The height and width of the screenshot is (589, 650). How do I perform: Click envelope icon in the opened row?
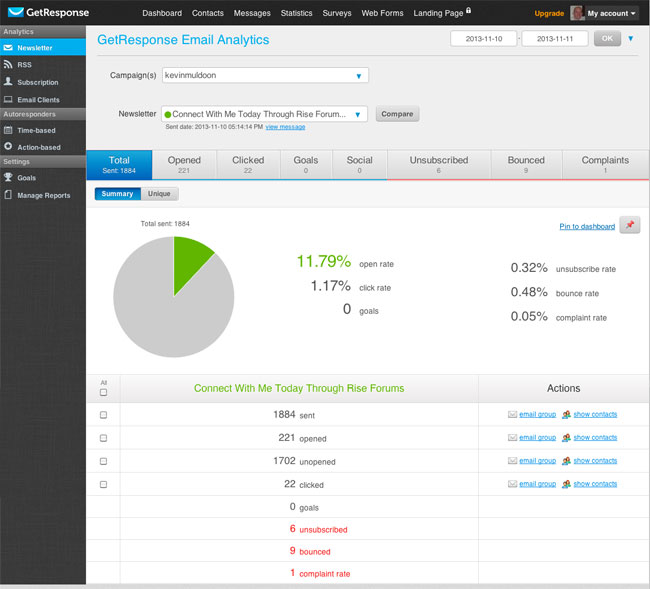(512, 437)
